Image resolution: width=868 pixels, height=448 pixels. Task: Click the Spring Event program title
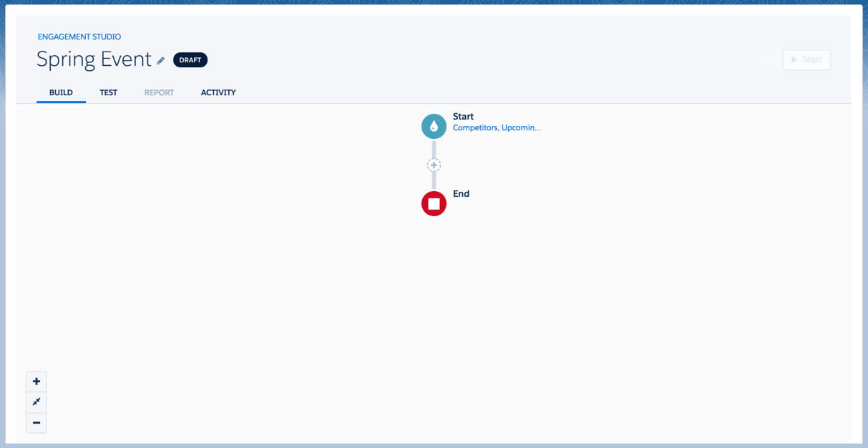point(94,59)
